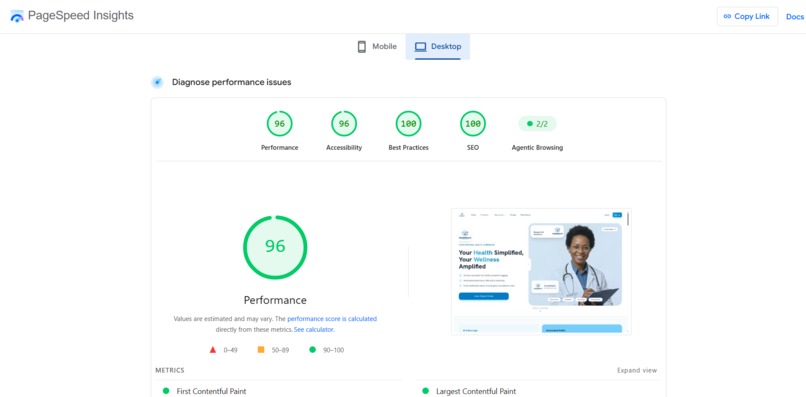Click the link icon in Copy Link
Image resolution: width=806 pixels, height=397 pixels.
pyautogui.click(x=727, y=16)
